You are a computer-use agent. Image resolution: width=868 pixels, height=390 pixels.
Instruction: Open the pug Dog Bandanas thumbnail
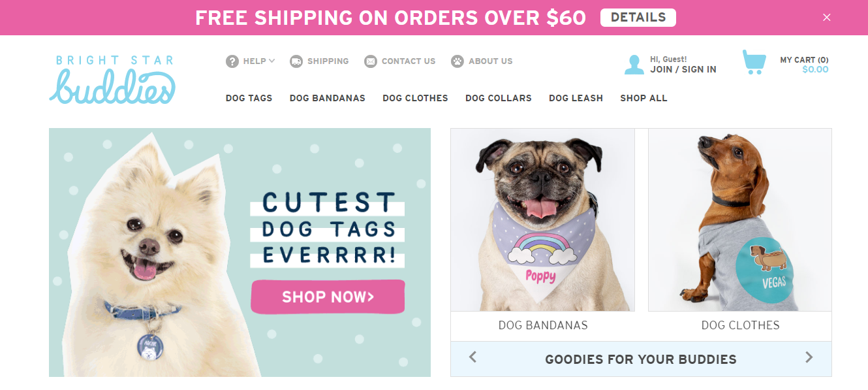pos(542,220)
